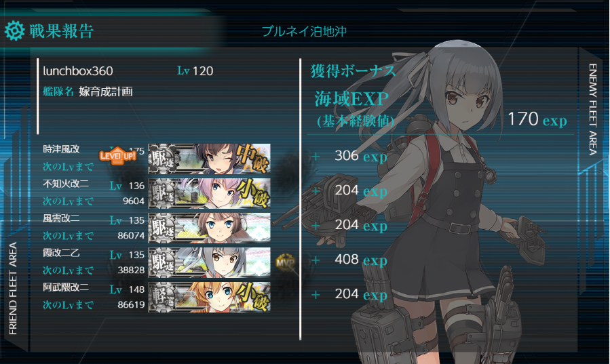Click the 軽巡 type emblem on 阿武隈改二 banner
Image resolution: width=610 pixels, height=364 pixels.
(x=164, y=297)
